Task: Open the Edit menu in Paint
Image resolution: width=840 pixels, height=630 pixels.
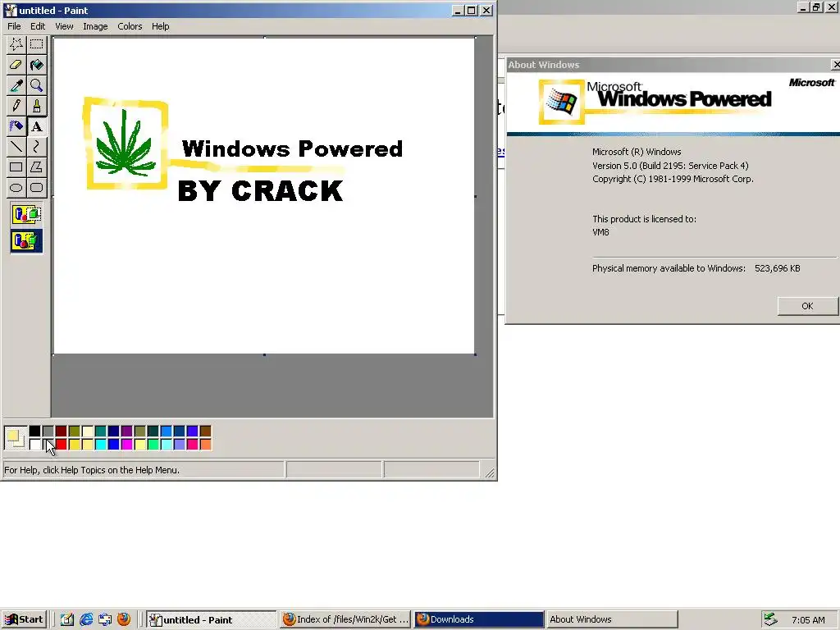Action: coord(38,26)
